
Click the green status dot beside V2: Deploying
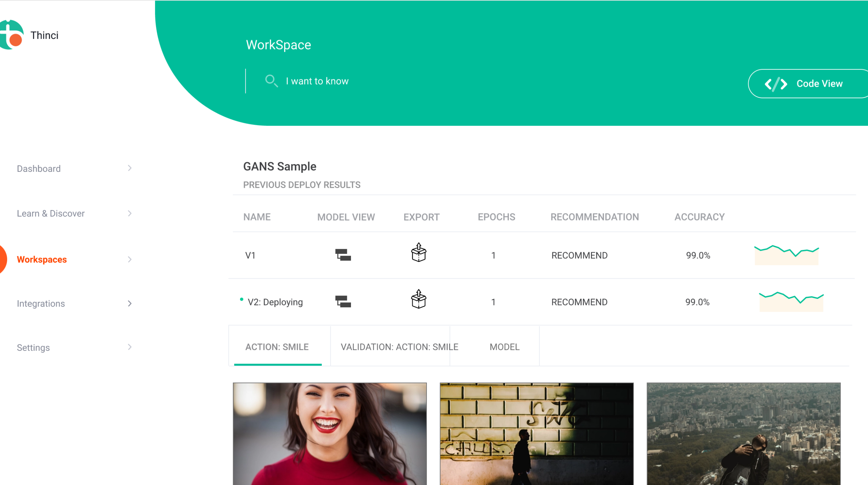coord(241,299)
